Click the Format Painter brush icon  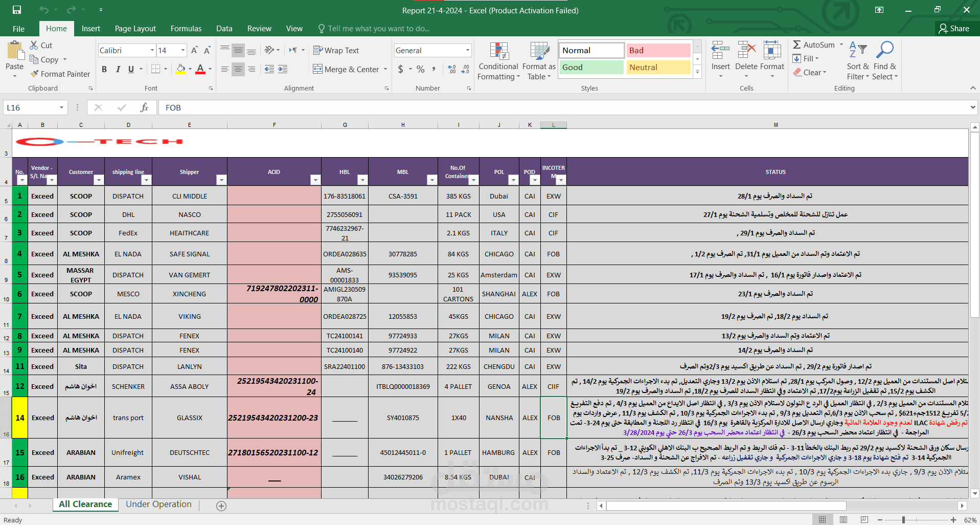click(x=35, y=74)
